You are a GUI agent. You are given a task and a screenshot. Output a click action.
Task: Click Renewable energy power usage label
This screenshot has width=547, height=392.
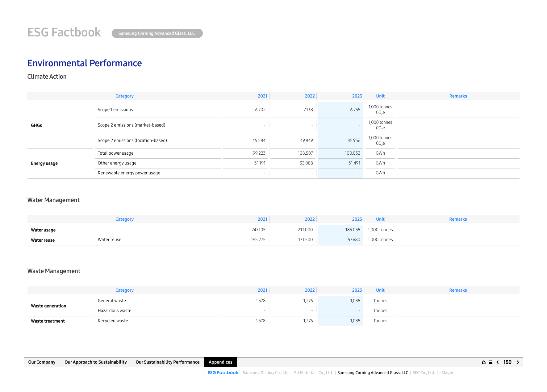(129, 173)
